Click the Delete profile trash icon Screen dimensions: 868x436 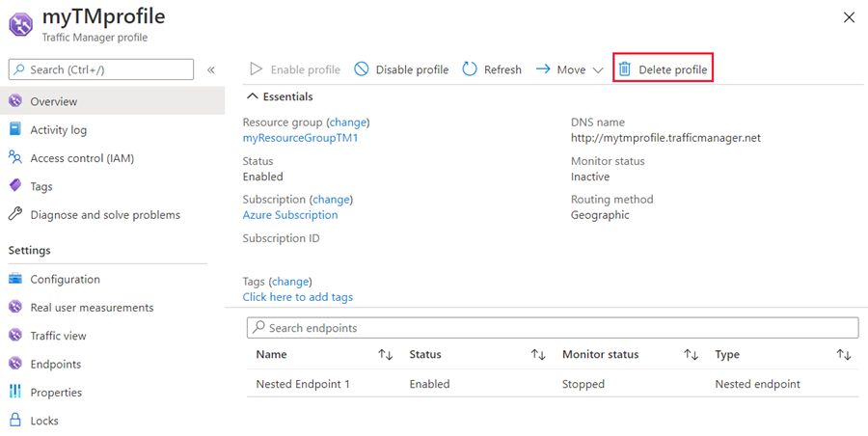pos(625,69)
